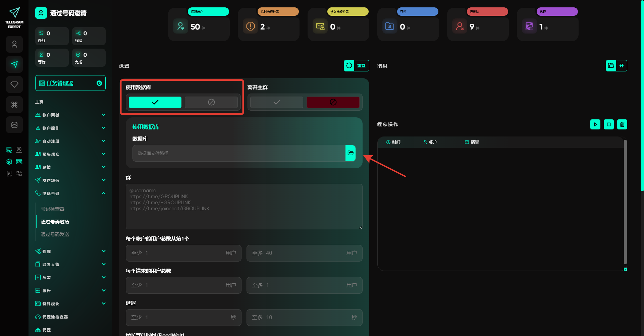Open the 号码检查器 submenu item

(x=53, y=209)
